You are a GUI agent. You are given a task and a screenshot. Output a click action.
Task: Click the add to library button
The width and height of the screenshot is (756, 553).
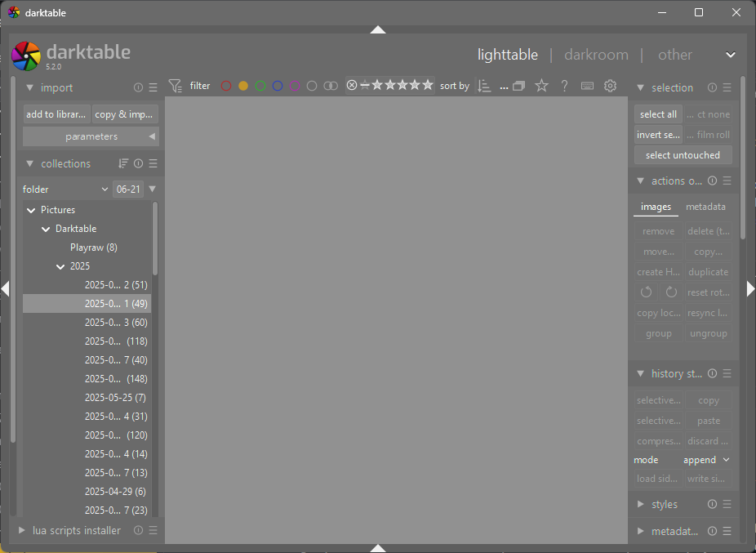pyautogui.click(x=56, y=114)
